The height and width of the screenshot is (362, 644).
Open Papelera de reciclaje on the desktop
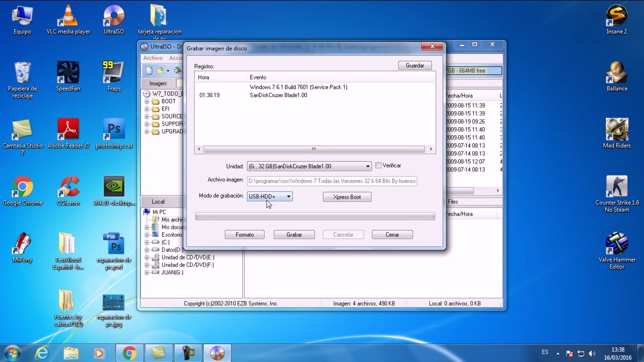click(x=23, y=79)
